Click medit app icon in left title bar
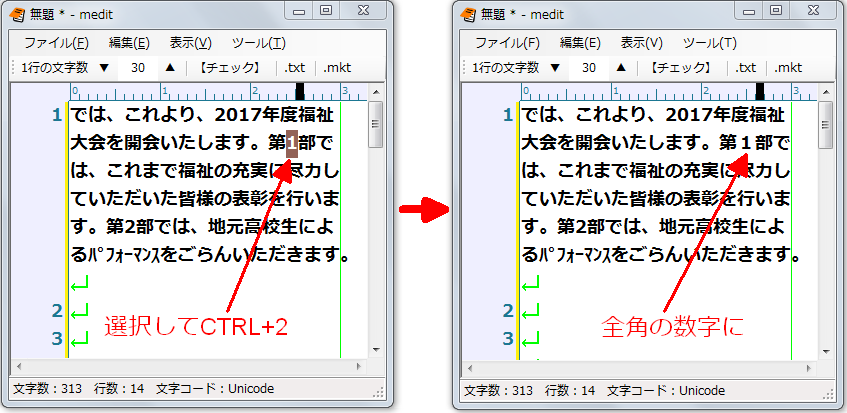This screenshot has height=413, width=847. (x=18, y=15)
